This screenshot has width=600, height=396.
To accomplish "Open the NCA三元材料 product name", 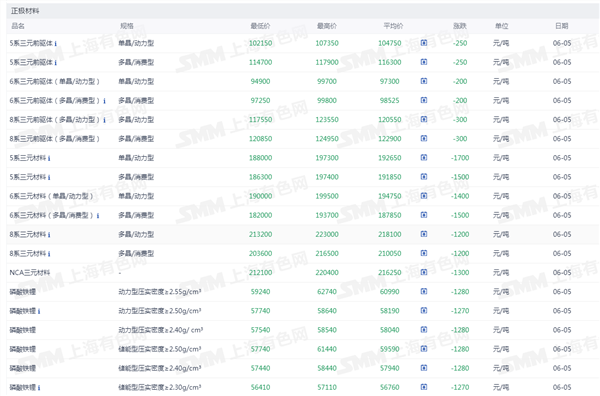I will (29, 273).
